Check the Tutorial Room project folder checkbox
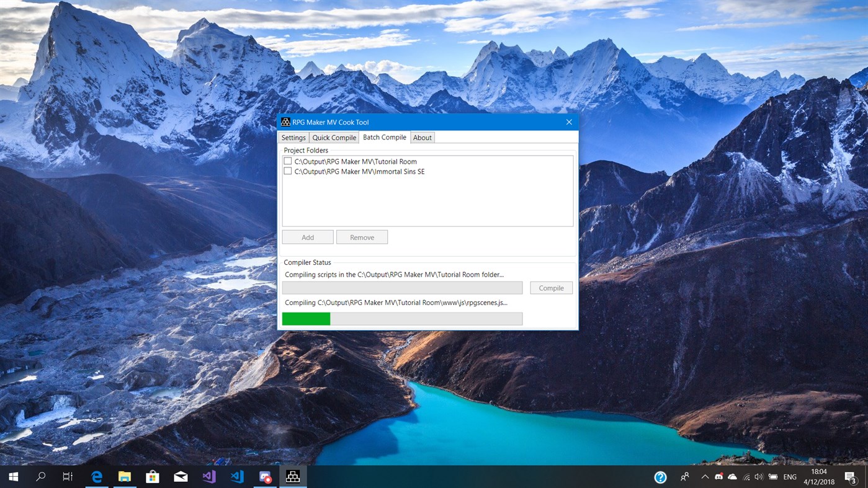Screen dimensions: 868x488 click(x=287, y=161)
